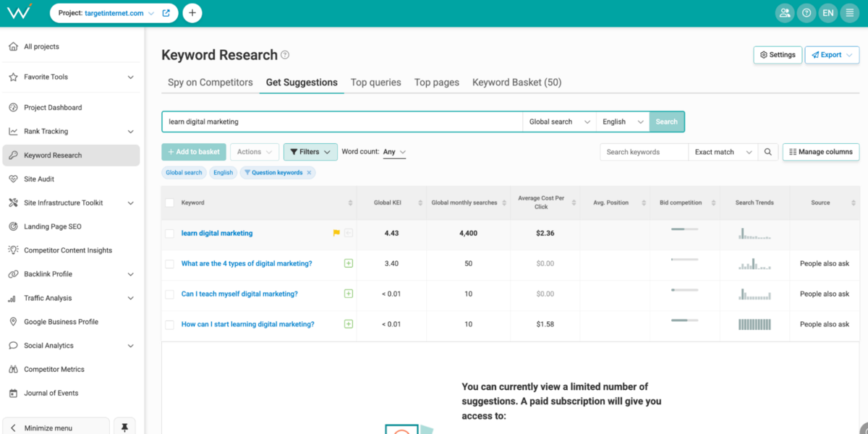Remove the Question keywords filter chip
The image size is (868, 434).
(x=309, y=173)
